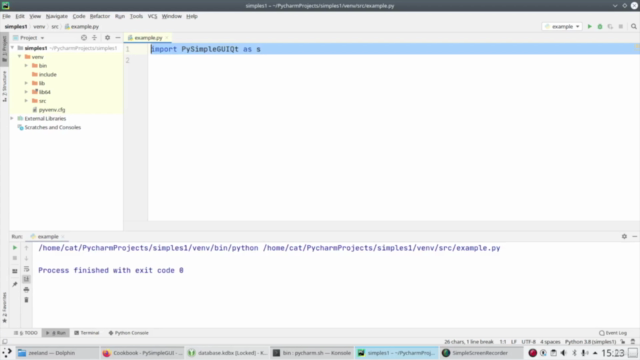
Task: Open Search Everywhere magnifier icon
Action: click(634, 27)
